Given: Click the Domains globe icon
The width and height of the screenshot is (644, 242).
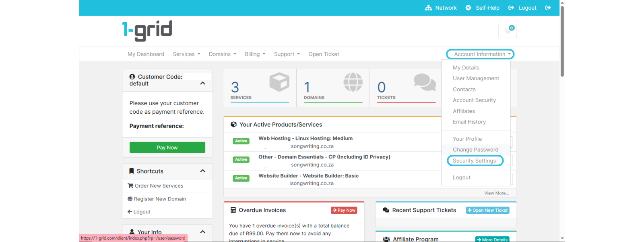Looking at the screenshot, I should coord(353,82).
